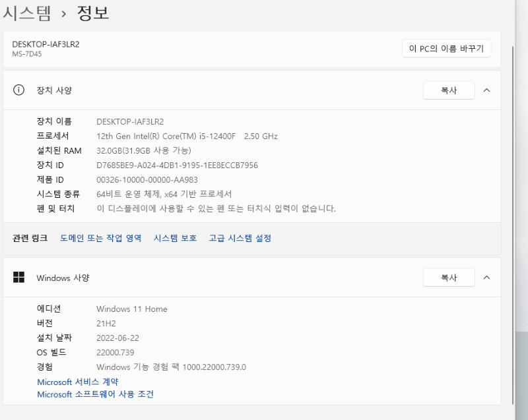Copy Windows specs with 복사 button
This screenshot has width=528, height=420.
[449, 278]
